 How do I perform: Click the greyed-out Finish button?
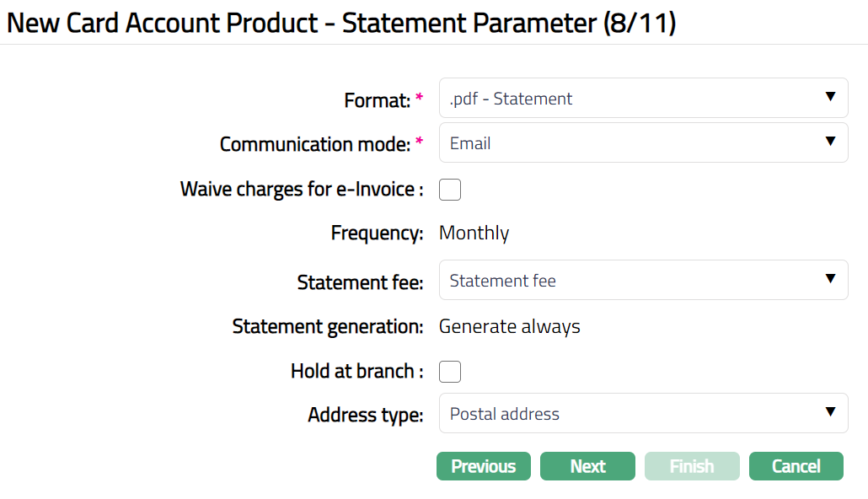(692, 466)
